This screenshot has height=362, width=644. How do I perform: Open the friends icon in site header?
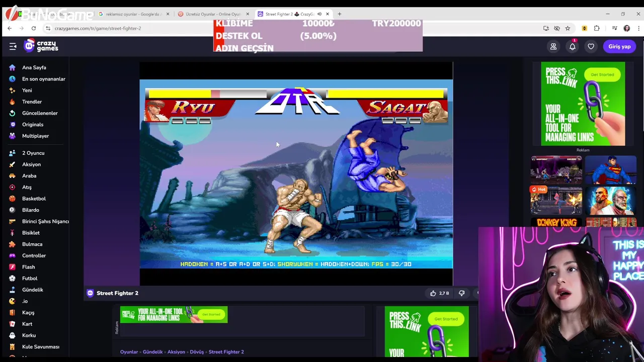[553, 47]
